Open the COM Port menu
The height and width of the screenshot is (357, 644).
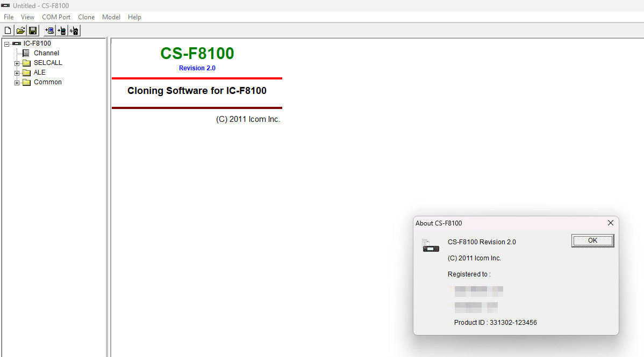click(56, 17)
